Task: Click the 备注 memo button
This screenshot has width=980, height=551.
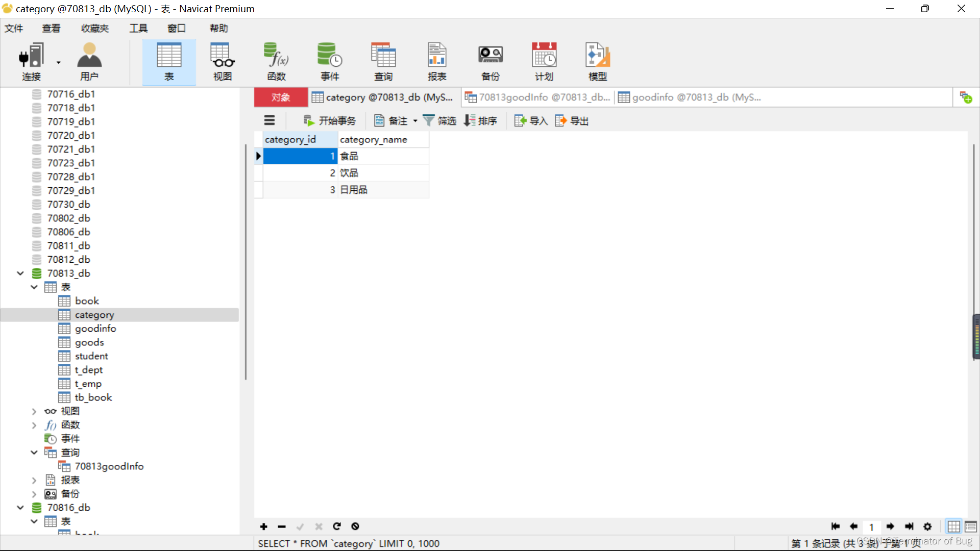Action: coord(391,120)
